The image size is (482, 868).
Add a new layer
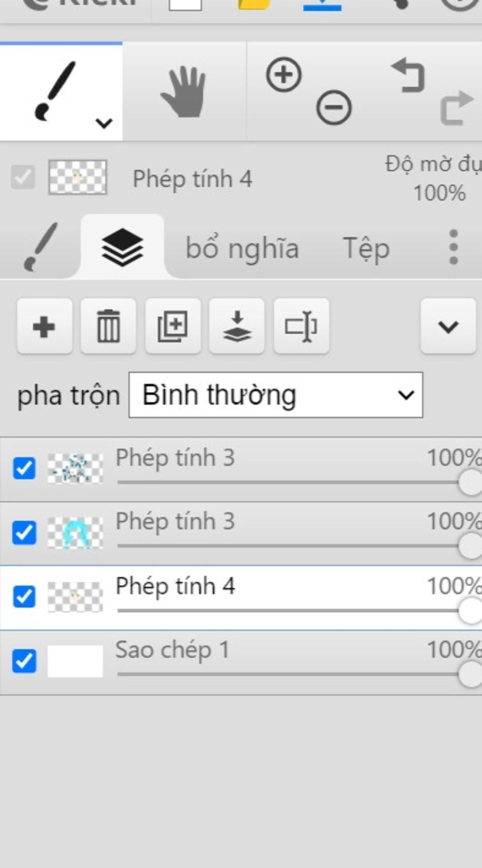pos(44,326)
